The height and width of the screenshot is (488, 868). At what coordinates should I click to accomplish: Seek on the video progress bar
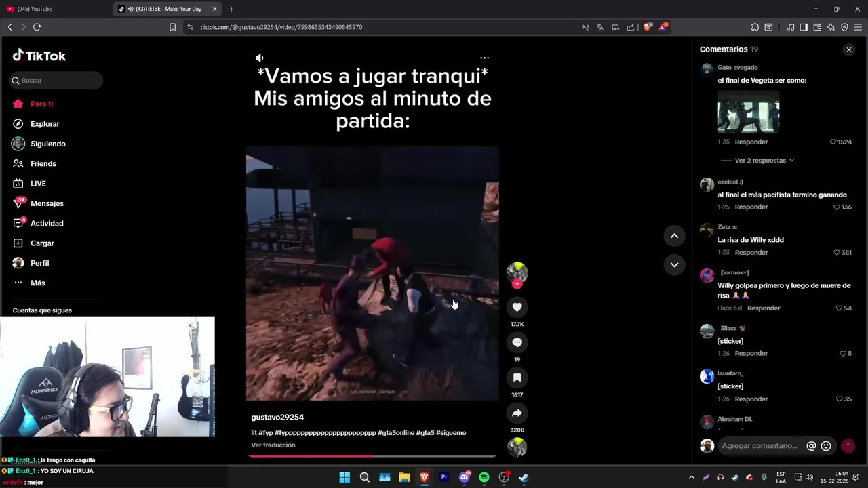(372, 456)
